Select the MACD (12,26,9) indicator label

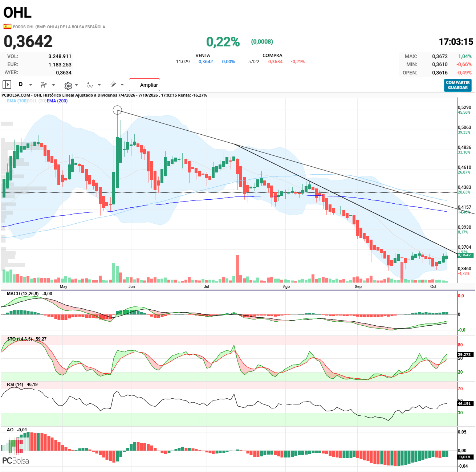coord(23,294)
